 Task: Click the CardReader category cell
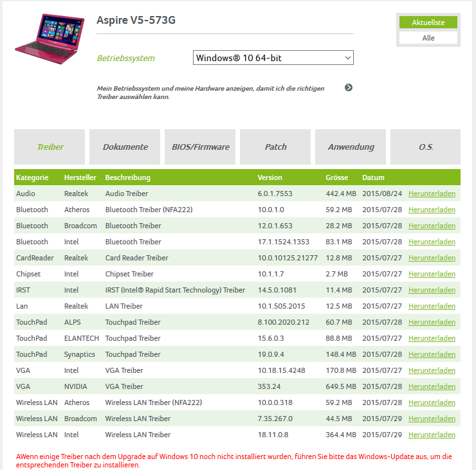click(x=35, y=258)
